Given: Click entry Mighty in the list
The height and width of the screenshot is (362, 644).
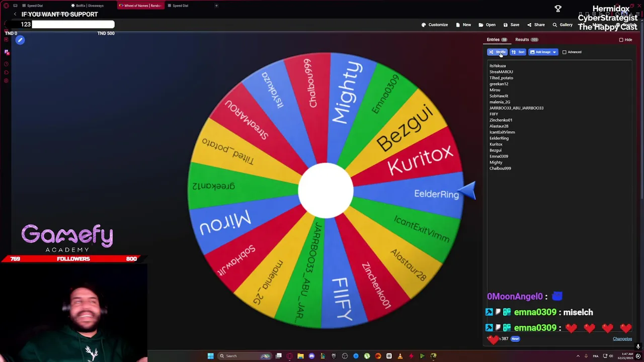Looking at the screenshot, I should coord(496,162).
